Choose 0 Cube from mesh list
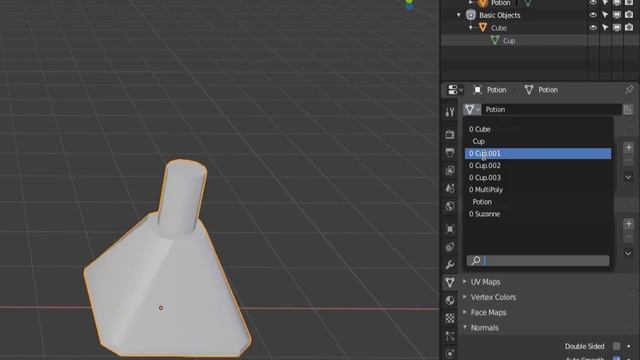This screenshot has width=640, height=360. click(538, 129)
